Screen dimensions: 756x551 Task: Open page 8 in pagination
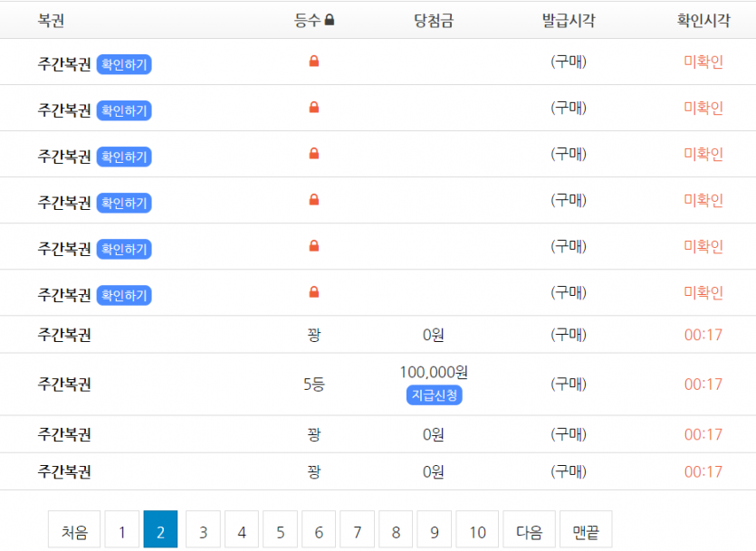pos(396,529)
